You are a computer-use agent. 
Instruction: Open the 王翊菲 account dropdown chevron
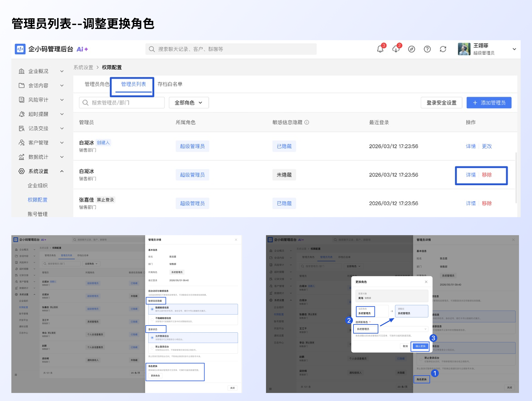pos(514,49)
